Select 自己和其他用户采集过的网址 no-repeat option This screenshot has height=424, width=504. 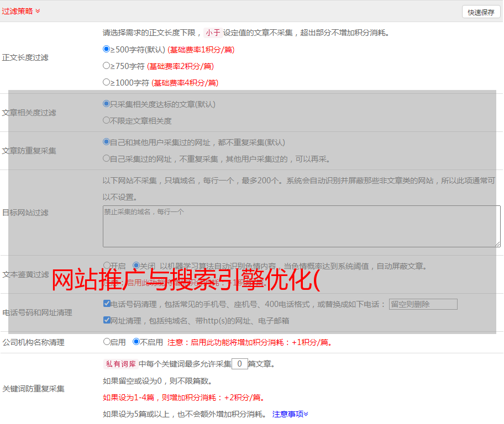point(107,142)
